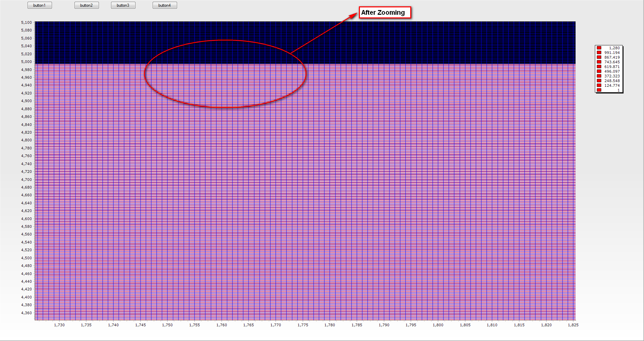Screen dimensions: 644x341
Task: Click y-axis label 5,100
Action: (26, 22)
